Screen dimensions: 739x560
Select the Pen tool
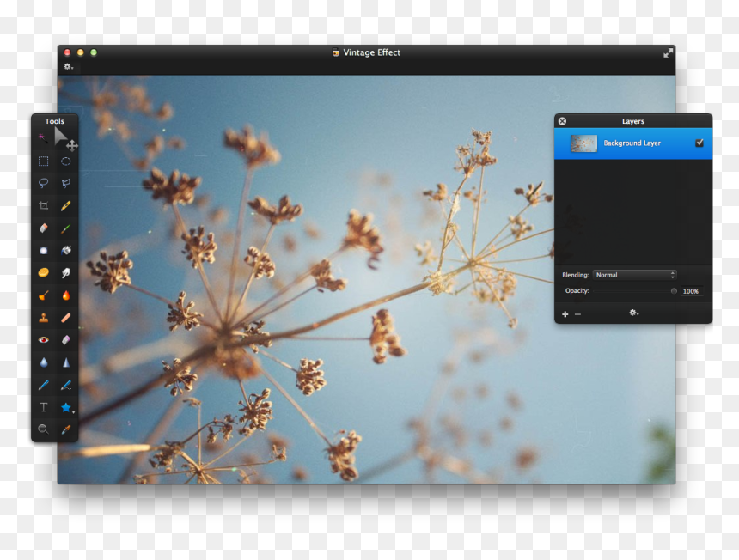(x=43, y=385)
